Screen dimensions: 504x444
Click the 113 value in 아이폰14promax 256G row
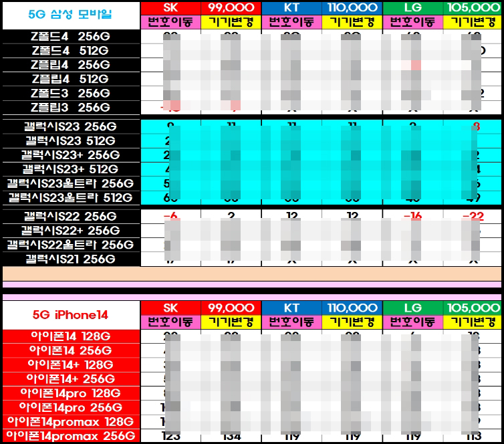pyautogui.click(x=474, y=436)
